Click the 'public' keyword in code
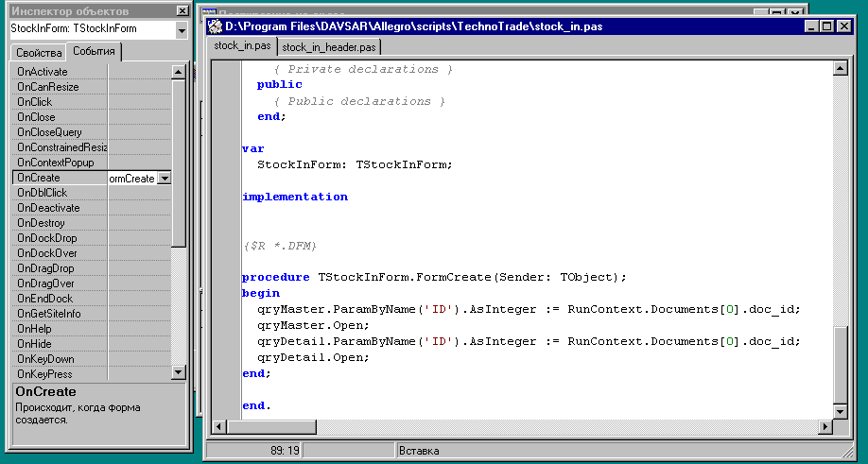This screenshot has height=464, width=868. tap(280, 85)
